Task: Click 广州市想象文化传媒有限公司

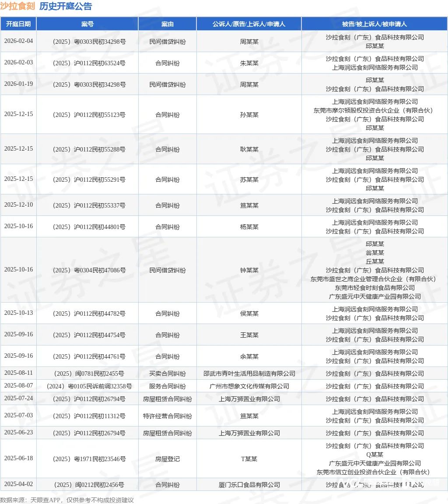Action: click(249, 386)
